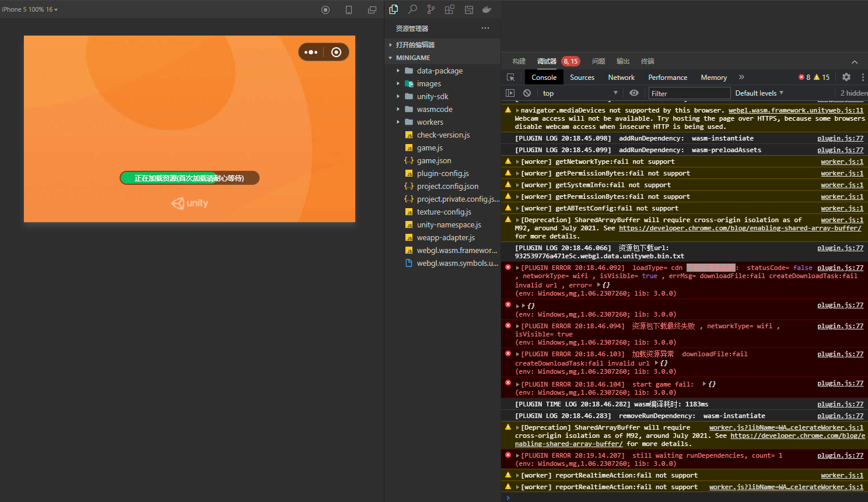Viewport: 868px width, 502px height.
Task: Clear console with the ban icon
Action: pyautogui.click(x=527, y=93)
